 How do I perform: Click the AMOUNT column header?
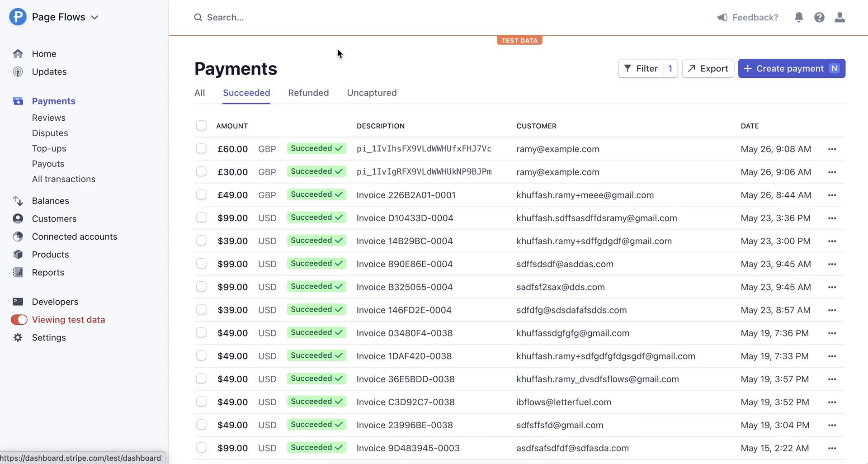(x=232, y=126)
